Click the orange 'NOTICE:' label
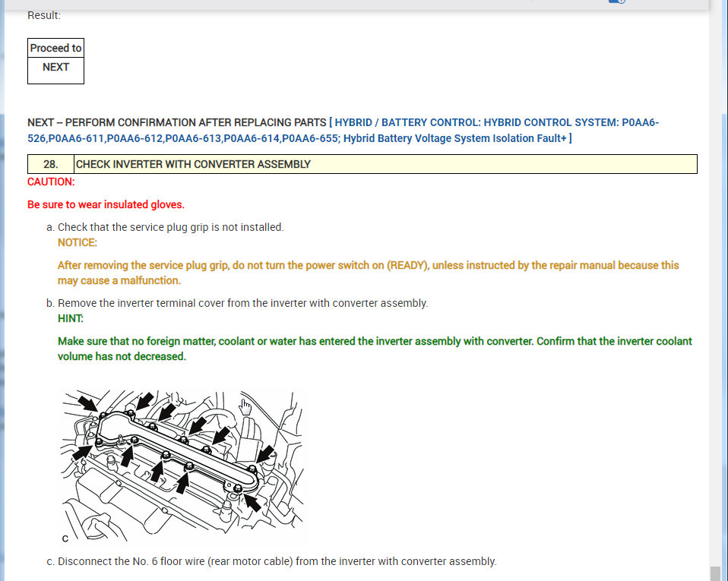This screenshot has height=581, width=728. (77, 243)
